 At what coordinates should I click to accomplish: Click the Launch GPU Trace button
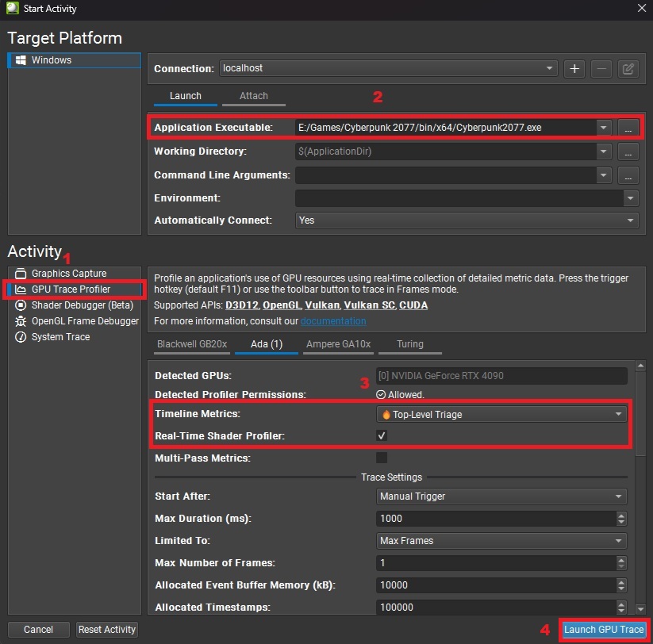604,630
